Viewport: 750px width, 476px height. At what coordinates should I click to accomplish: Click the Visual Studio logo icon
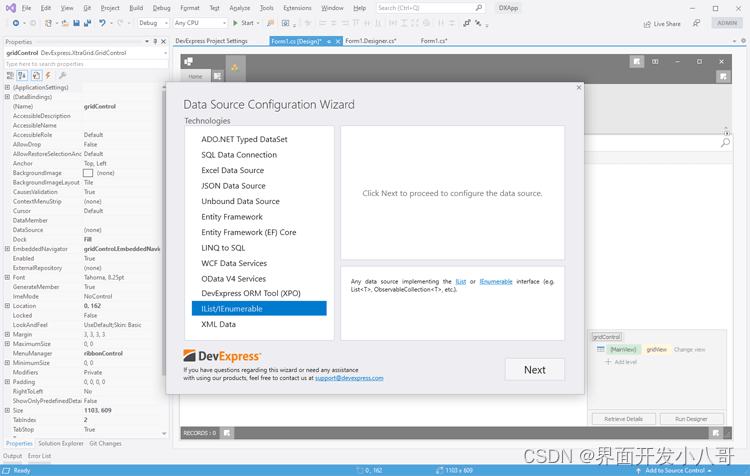pyautogui.click(x=11, y=8)
